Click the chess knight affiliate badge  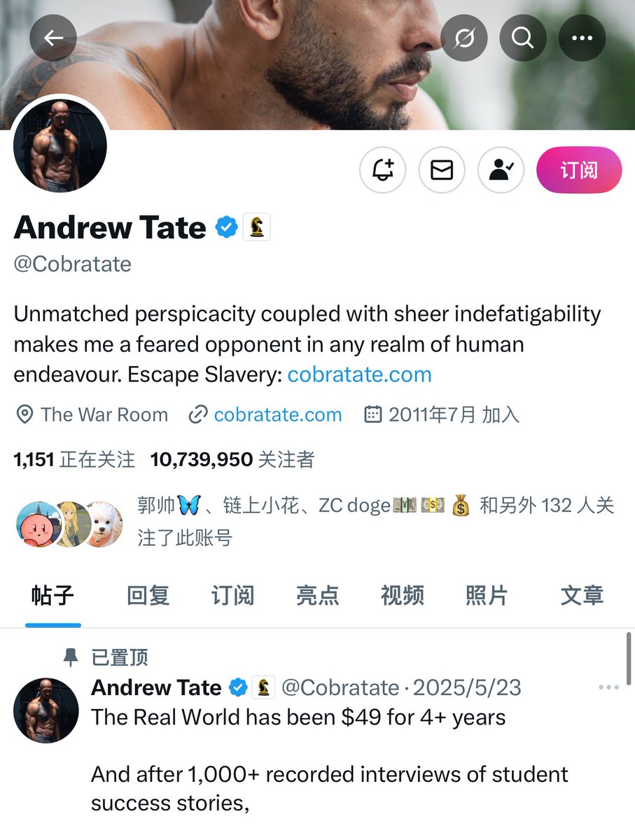point(257,227)
